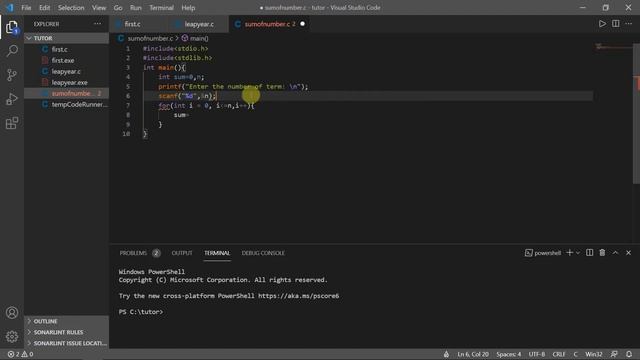Screen dimensions: 640x360
Task: Open the Extensions view
Action: pyautogui.click(x=12, y=123)
